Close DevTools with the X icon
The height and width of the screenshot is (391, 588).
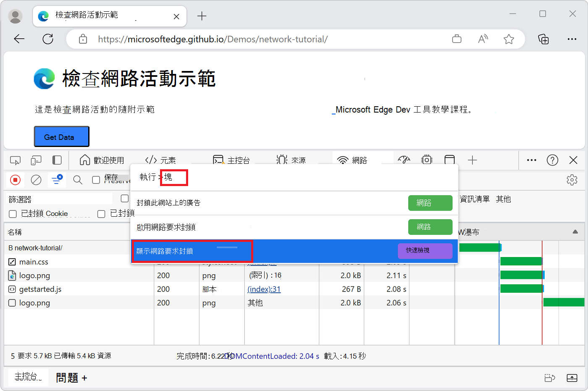pos(573,160)
